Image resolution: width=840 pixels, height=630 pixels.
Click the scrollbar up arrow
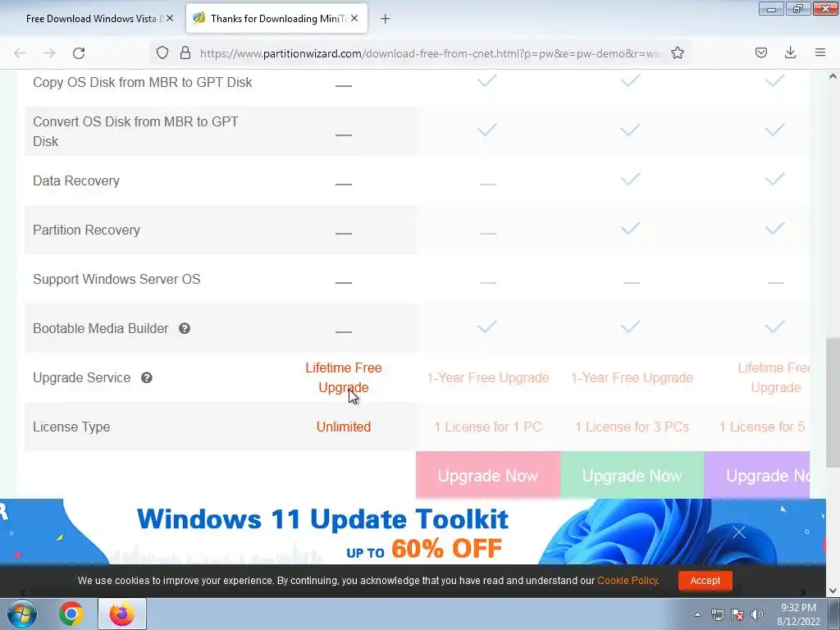tap(833, 76)
